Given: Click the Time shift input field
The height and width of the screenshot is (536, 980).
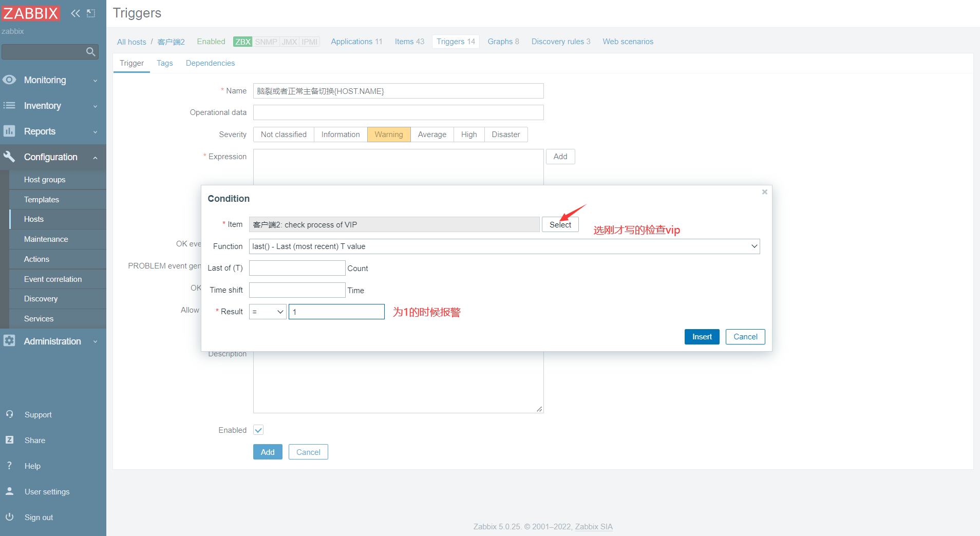Looking at the screenshot, I should [x=297, y=290].
